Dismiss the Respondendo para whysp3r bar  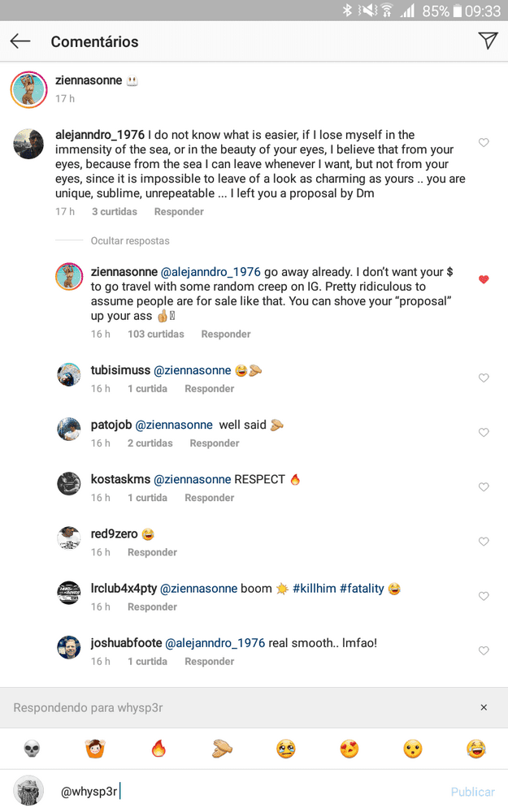(x=484, y=707)
